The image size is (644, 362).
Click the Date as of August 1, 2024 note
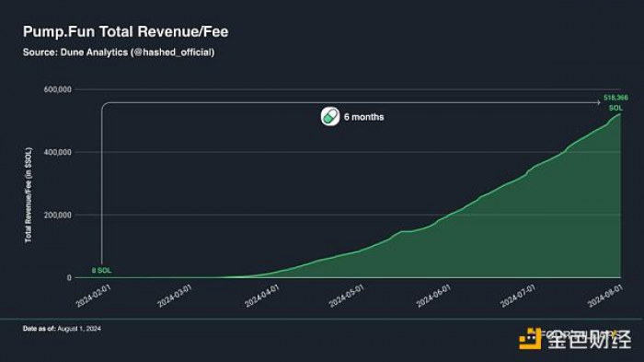(x=62, y=328)
